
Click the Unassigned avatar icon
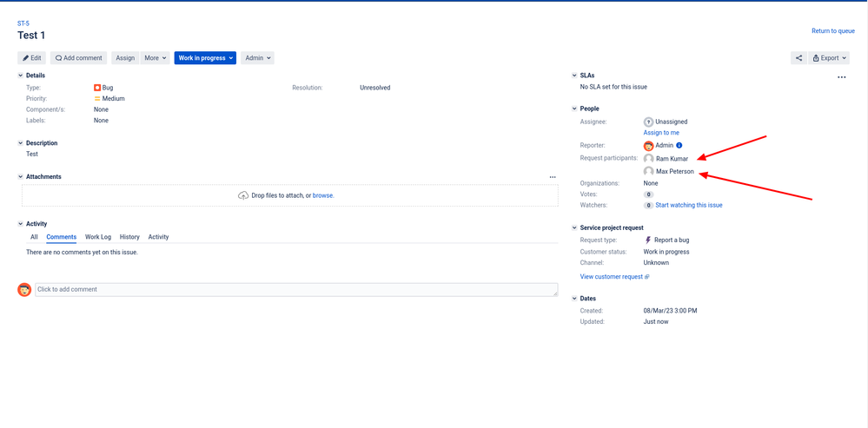click(x=648, y=122)
